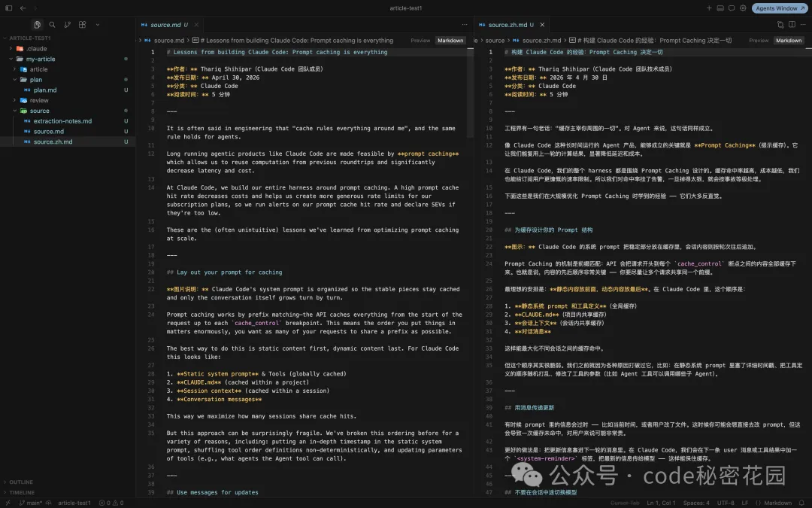Toggle the primary sidebar icon in title bar
This screenshot has width=812, height=508.
[9, 8]
